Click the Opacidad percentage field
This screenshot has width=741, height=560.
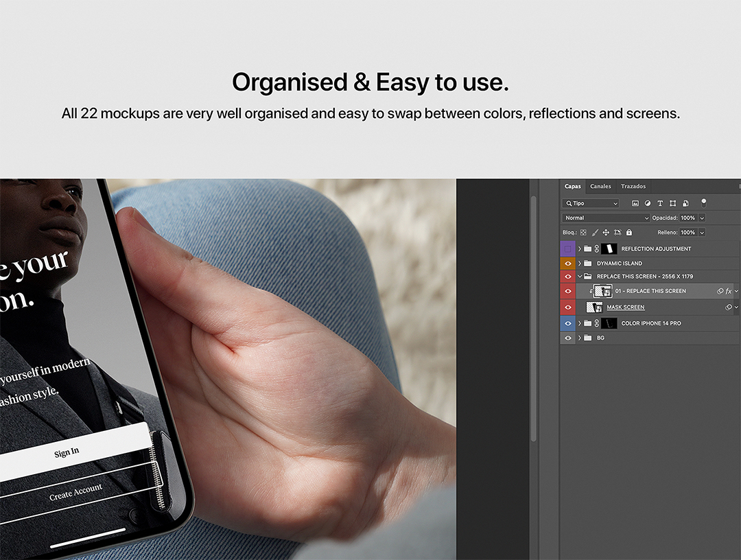click(688, 218)
